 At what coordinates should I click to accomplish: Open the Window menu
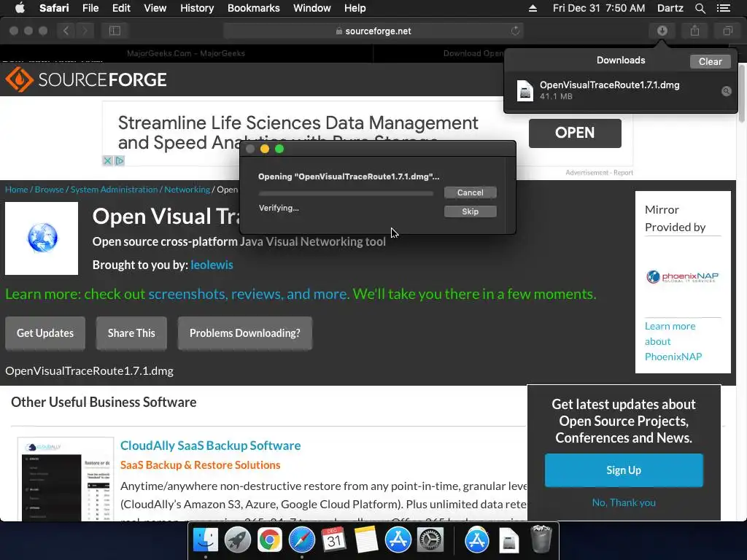pyautogui.click(x=311, y=8)
